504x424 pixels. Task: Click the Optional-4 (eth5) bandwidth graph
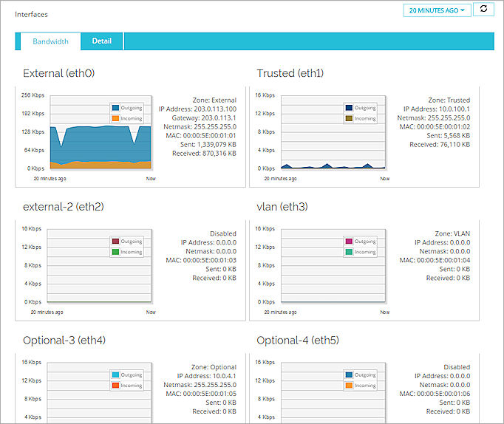333,393
